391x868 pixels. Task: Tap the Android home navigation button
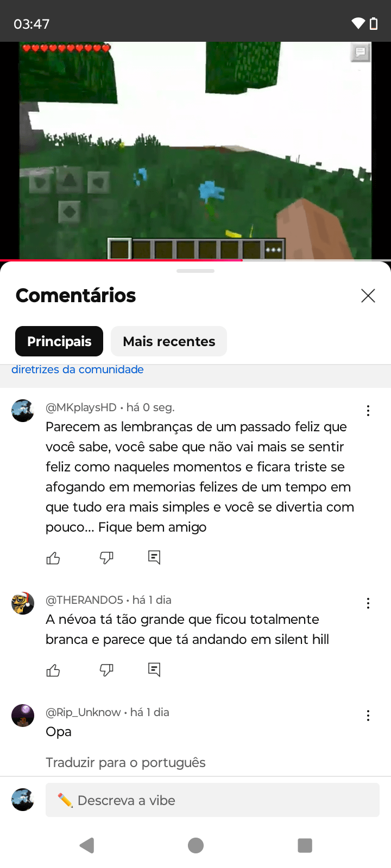click(195, 845)
